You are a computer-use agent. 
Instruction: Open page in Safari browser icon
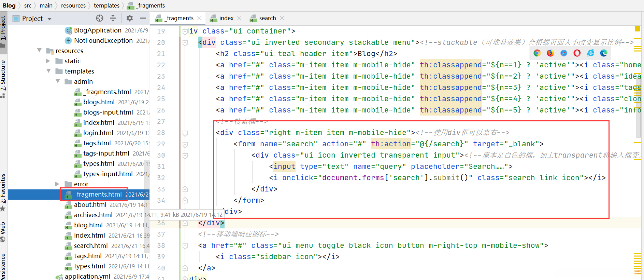click(564, 53)
